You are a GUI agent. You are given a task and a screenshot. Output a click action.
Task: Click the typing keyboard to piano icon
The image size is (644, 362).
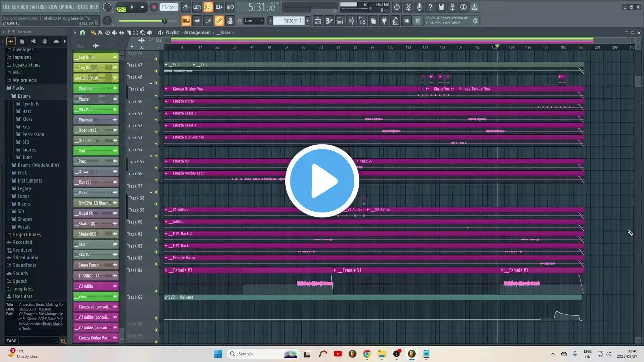(x=186, y=21)
